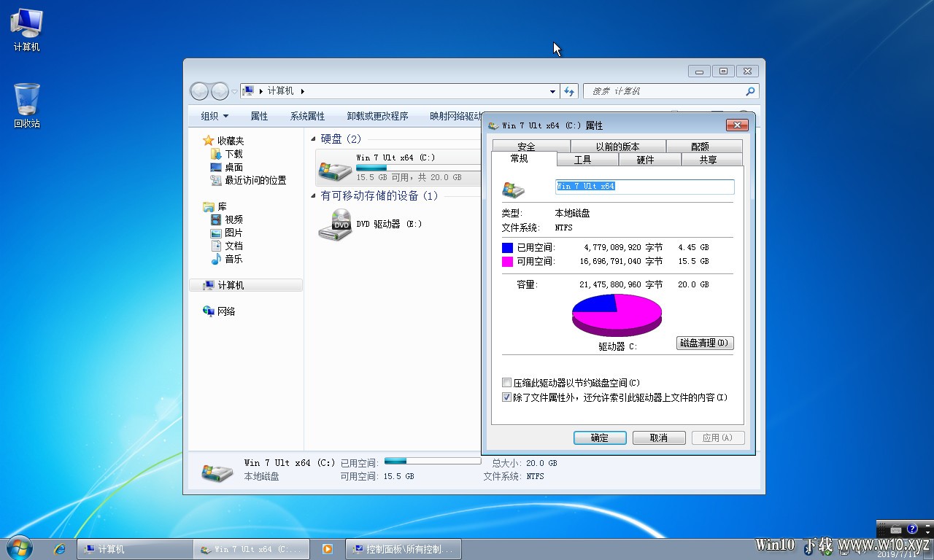The width and height of the screenshot is (934, 560).
Task: Click the C: usage bar in details pane
Action: pyautogui.click(x=432, y=461)
